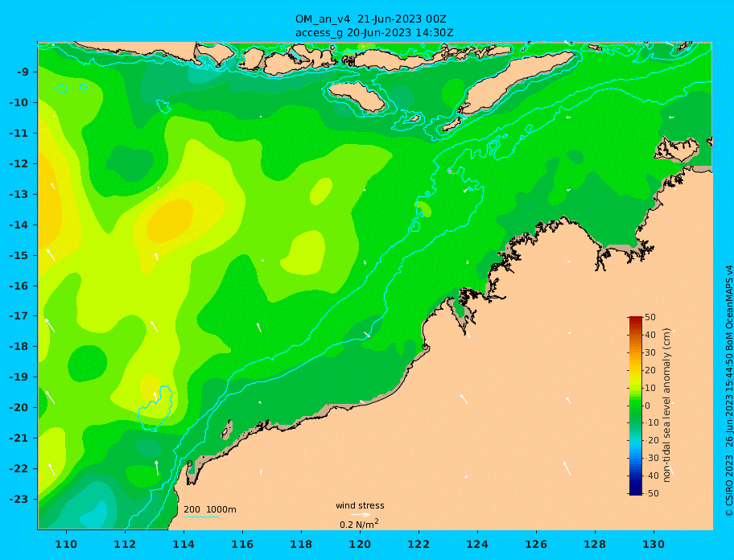Click the latitude axis label '-18'
The height and width of the screenshot is (560, 734).
click(x=19, y=347)
